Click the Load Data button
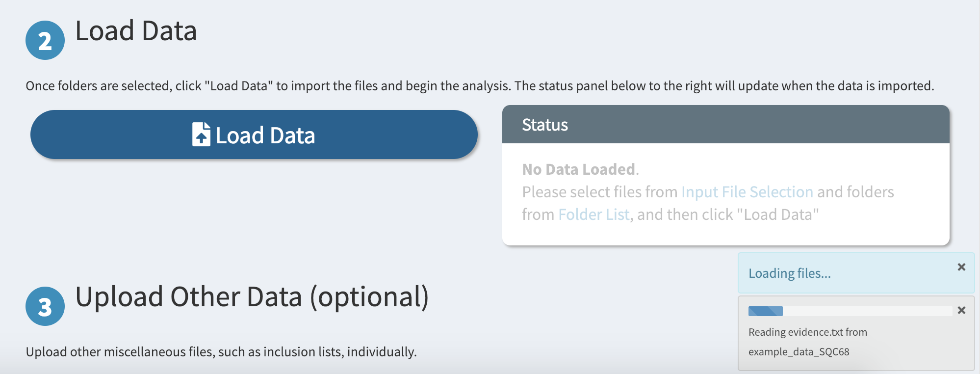The width and height of the screenshot is (980, 374). (254, 134)
